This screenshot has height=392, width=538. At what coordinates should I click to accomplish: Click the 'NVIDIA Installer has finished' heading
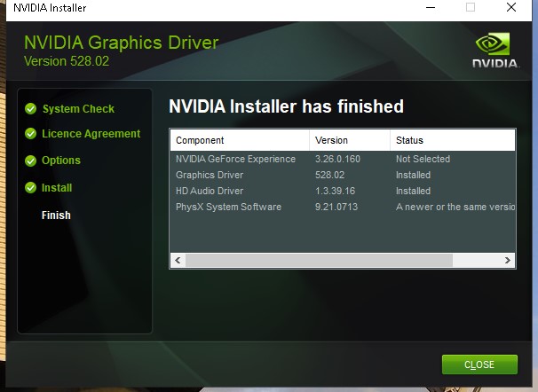tap(286, 106)
